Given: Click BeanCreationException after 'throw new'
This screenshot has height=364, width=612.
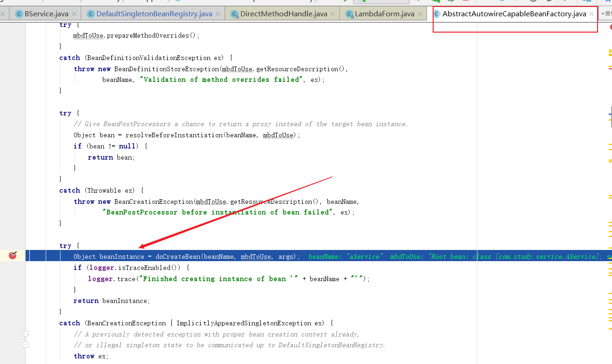Looking at the screenshot, I should pos(153,202).
